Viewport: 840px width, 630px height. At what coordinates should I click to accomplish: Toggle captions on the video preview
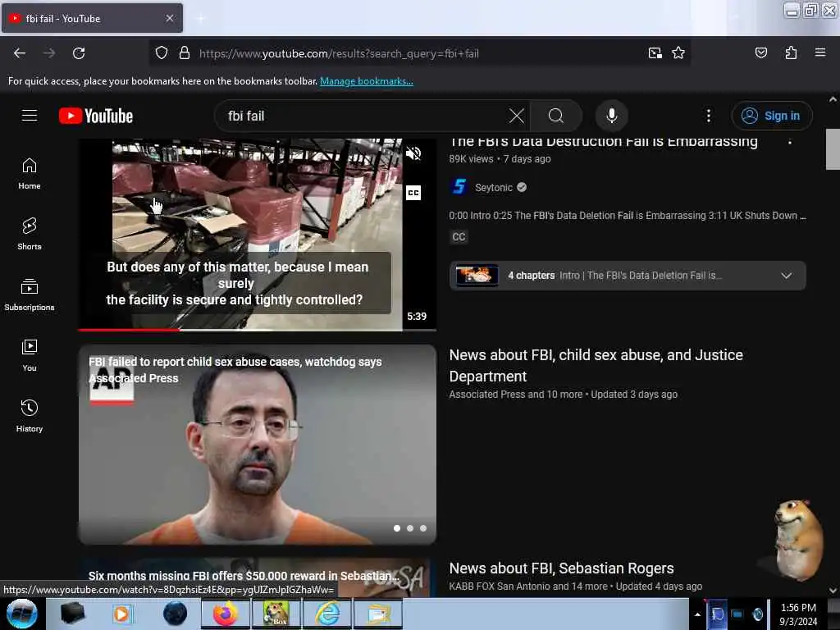pos(413,193)
